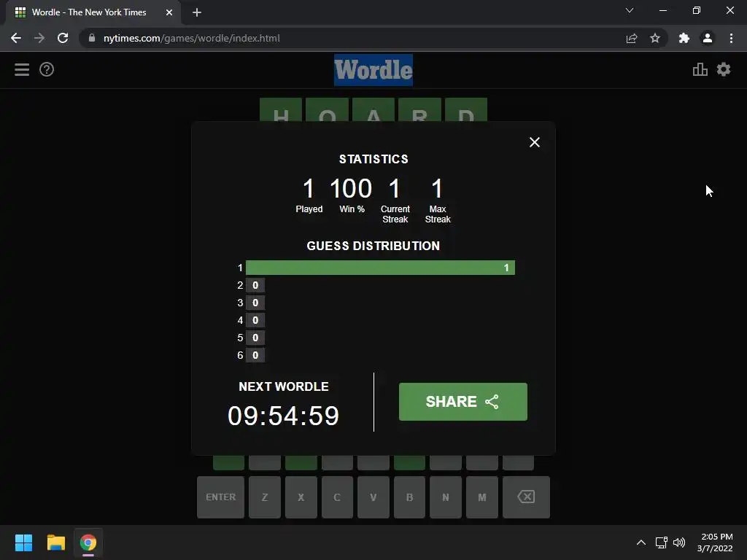Open the statistics bar chart icon
Image resolution: width=747 pixels, height=560 pixels.
700,69
